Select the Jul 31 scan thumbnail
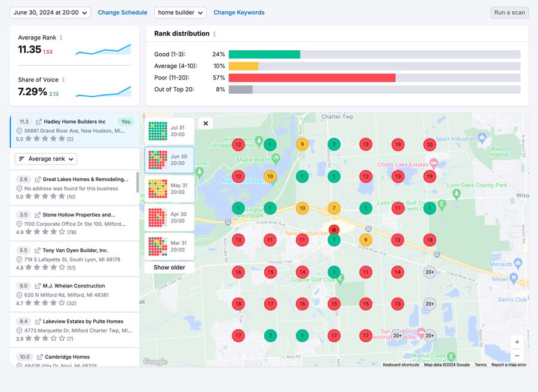This screenshot has height=392, width=538. tap(169, 131)
